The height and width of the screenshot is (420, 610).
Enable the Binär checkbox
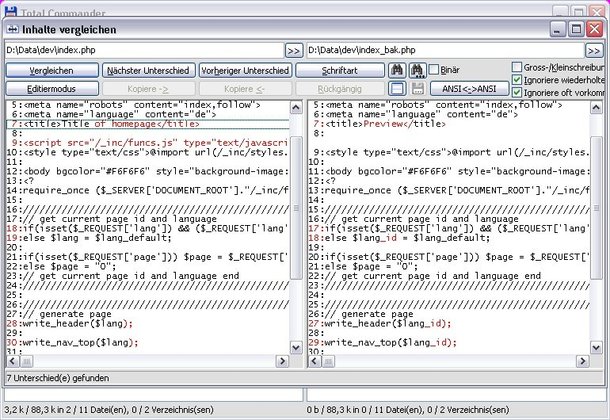[x=433, y=70]
